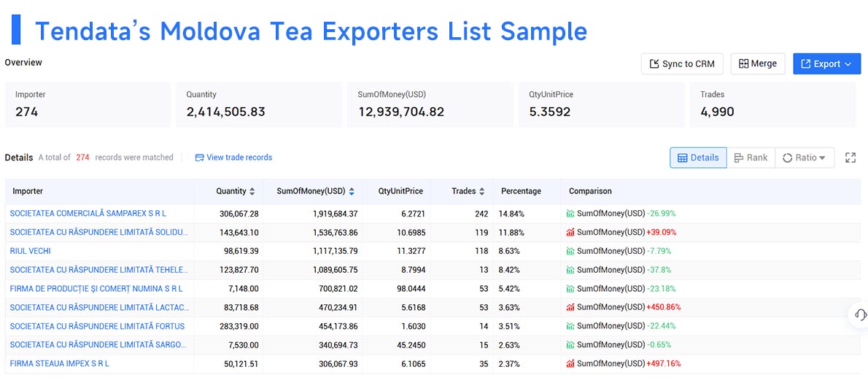Open SOCIETATEA CU RĂSPUNDERE LIMITATĂ LACTAC... link

[x=99, y=307]
